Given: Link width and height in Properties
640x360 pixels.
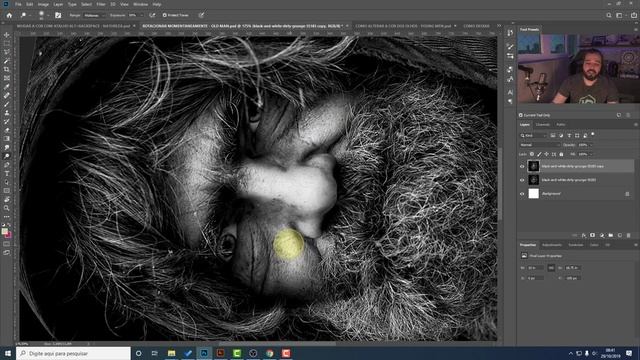Looking at the screenshot, I should [551, 268].
